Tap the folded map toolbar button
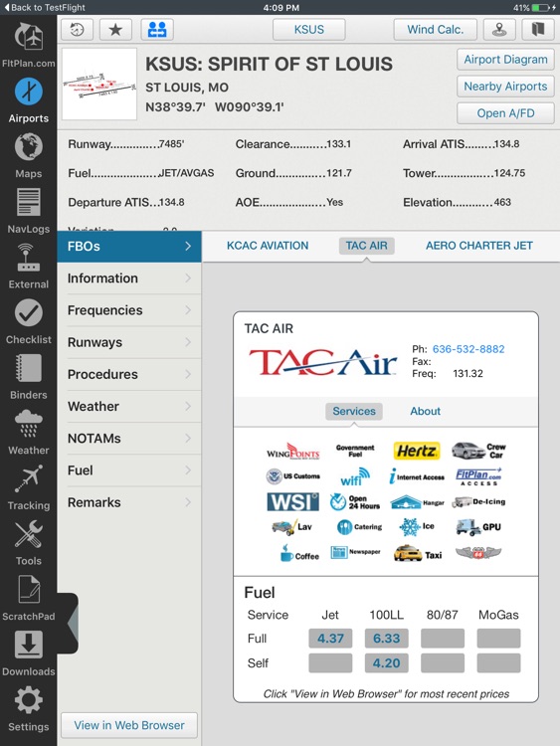560x746 pixels. 538,30
